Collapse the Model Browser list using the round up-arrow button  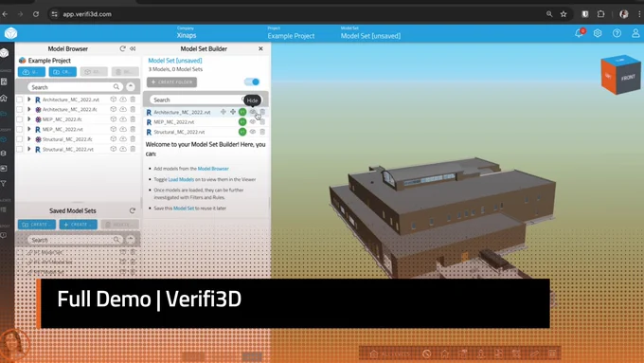[130, 87]
